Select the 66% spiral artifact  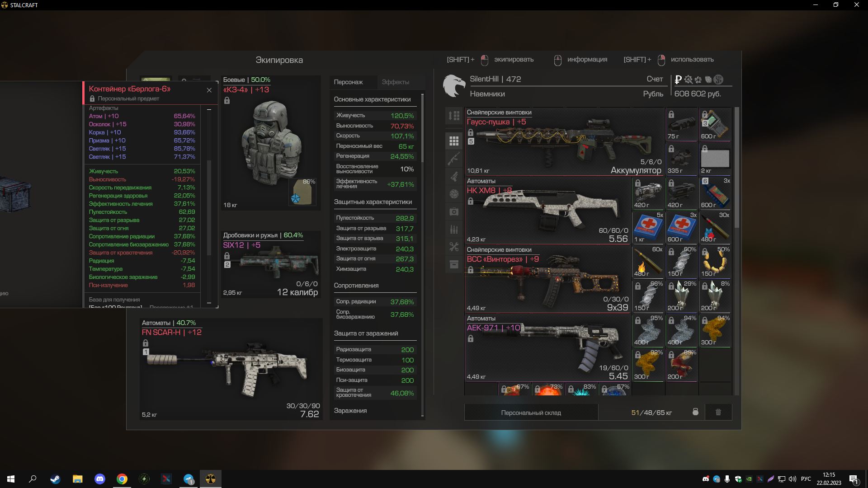[x=648, y=296]
